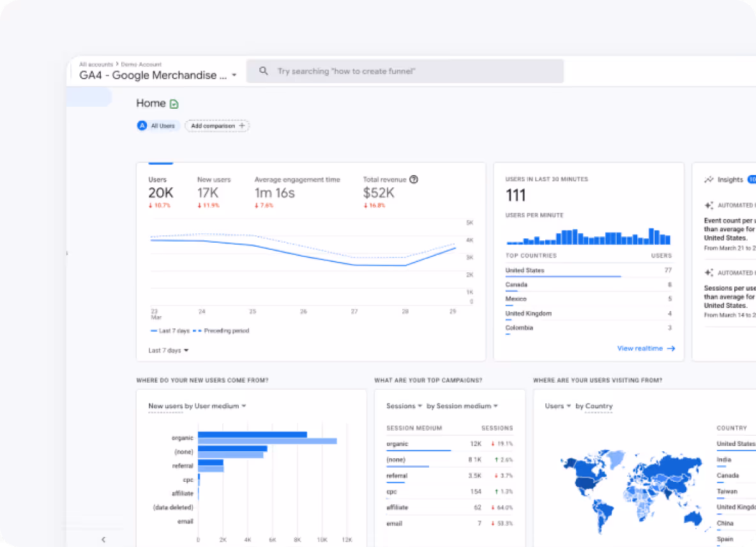Click the SESSIONS column header

point(497,428)
